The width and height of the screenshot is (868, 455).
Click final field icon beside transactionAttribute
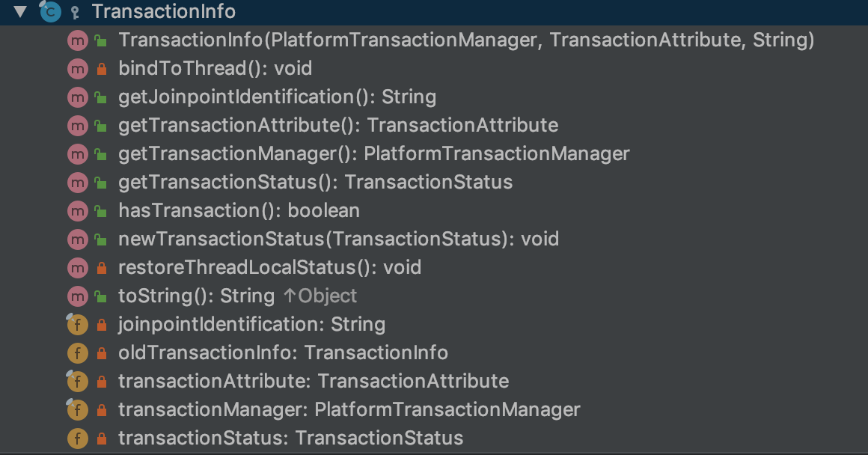(77, 382)
